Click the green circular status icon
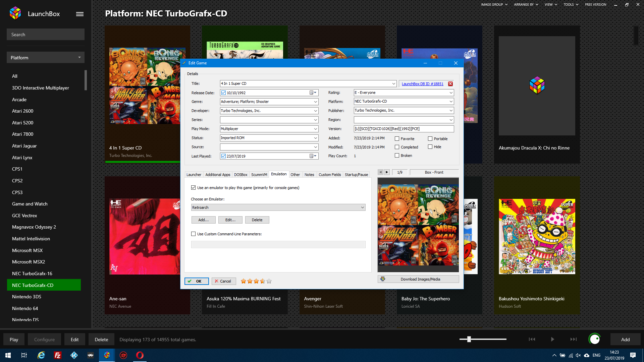This screenshot has height=362, width=644. pos(594,339)
